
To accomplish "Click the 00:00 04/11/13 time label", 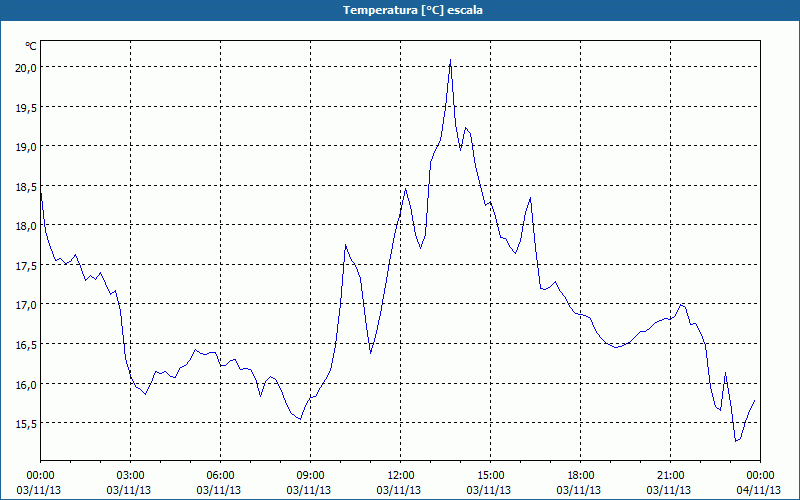I will [x=759, y=483].
